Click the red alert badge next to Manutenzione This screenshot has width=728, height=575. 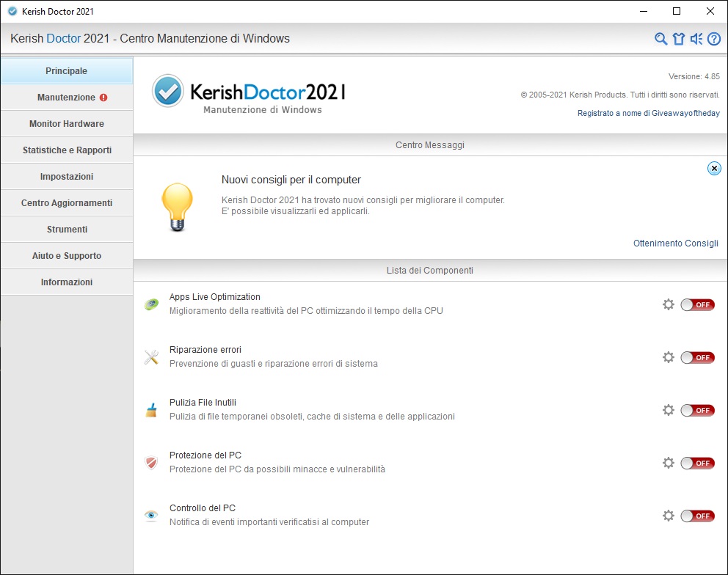(x=103, y=98)
